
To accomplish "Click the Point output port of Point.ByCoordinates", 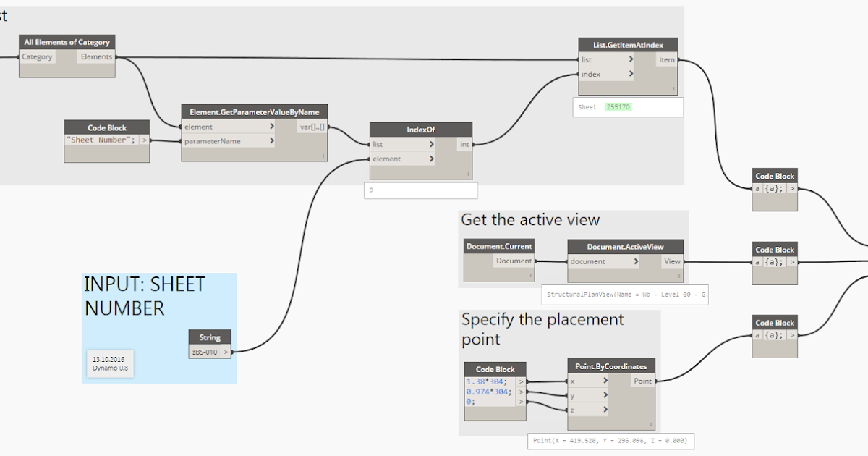I will 642,381.
